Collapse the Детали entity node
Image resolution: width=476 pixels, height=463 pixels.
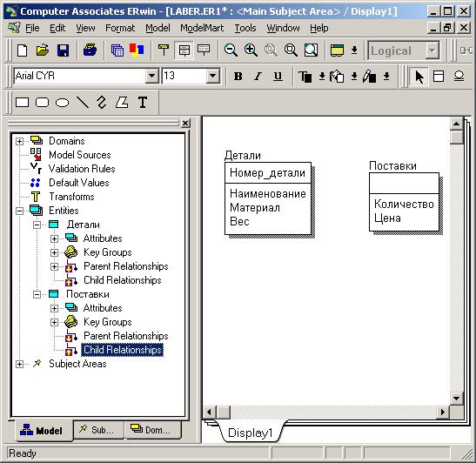37,225
